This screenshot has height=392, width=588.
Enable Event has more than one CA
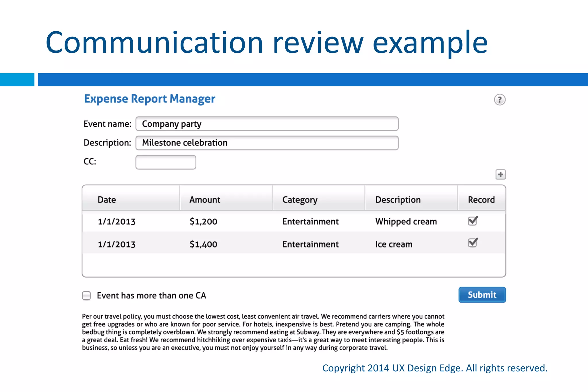86,296
